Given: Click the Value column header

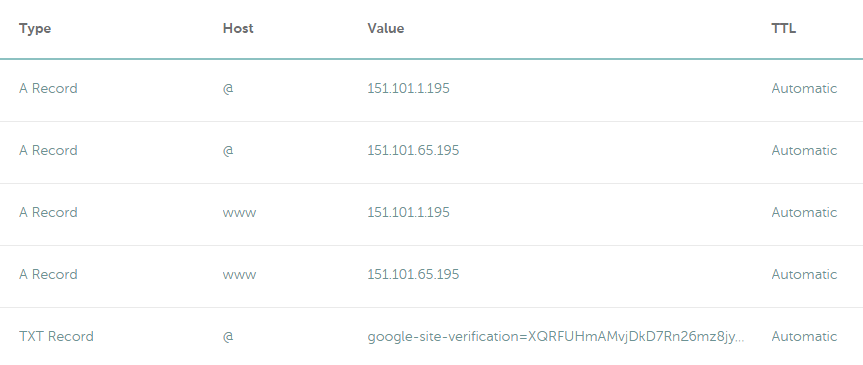Looking at the screenshot, I should tap(385, 29).
